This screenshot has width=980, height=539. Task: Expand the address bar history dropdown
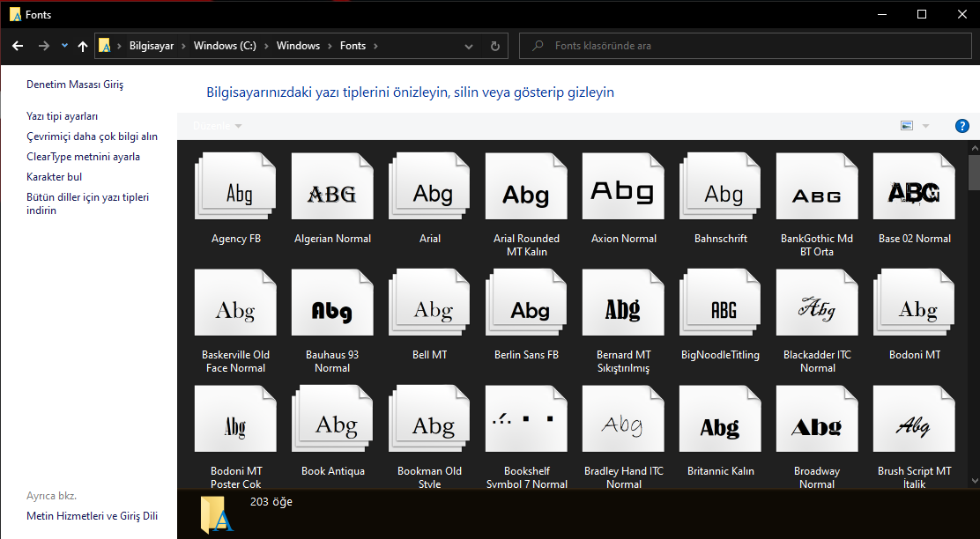(x=469, y=46)
